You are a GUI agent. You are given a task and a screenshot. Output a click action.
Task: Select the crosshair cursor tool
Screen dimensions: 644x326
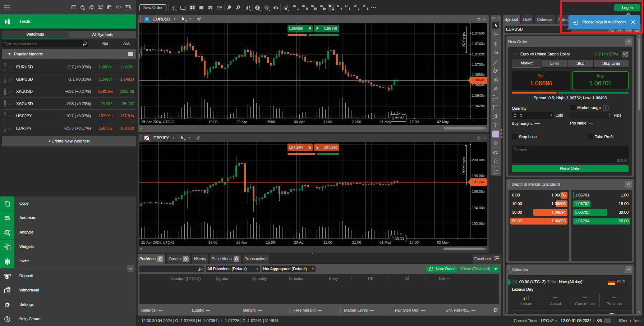pos(496,35)
